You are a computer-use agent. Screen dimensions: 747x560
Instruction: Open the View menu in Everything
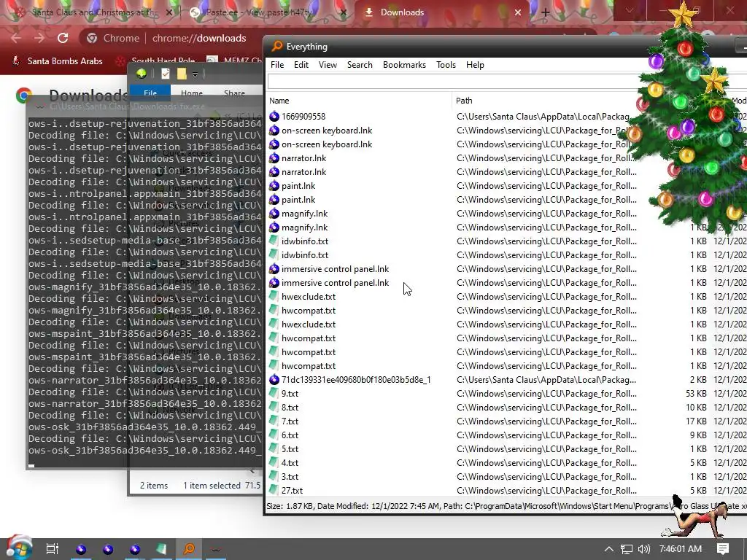point(328,65)
